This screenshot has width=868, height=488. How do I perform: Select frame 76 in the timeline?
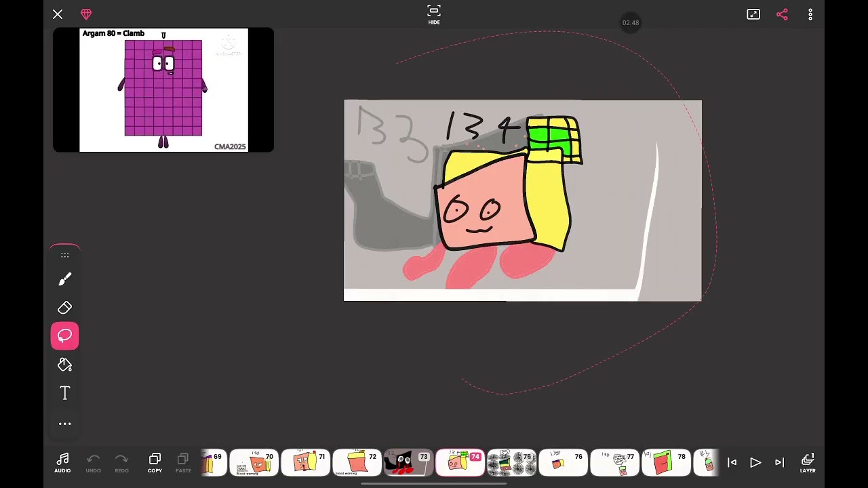pyautogui.click(x=563, y=463)
